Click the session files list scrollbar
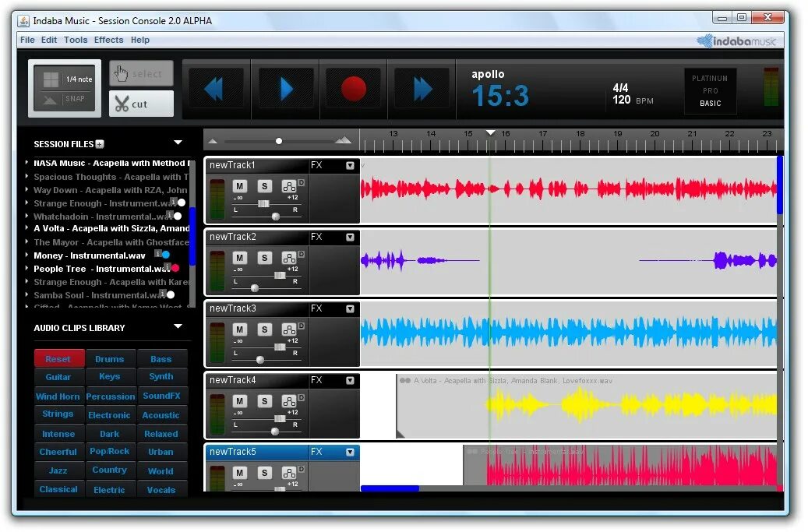 click(x=194, y=238)
